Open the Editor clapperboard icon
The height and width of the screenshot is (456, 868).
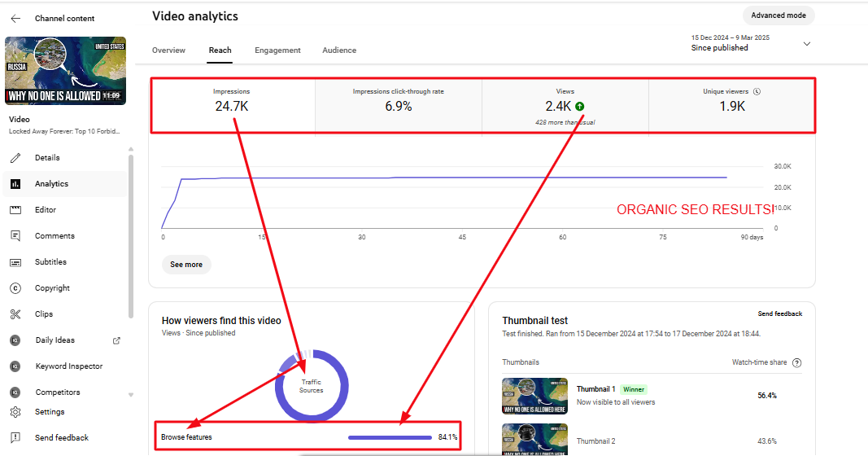click(15, 210)
